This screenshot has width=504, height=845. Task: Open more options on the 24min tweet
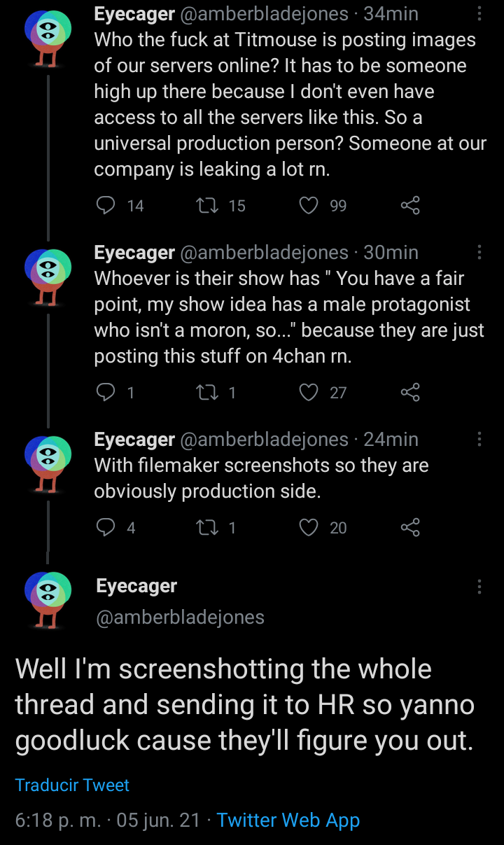coord(479,439)
